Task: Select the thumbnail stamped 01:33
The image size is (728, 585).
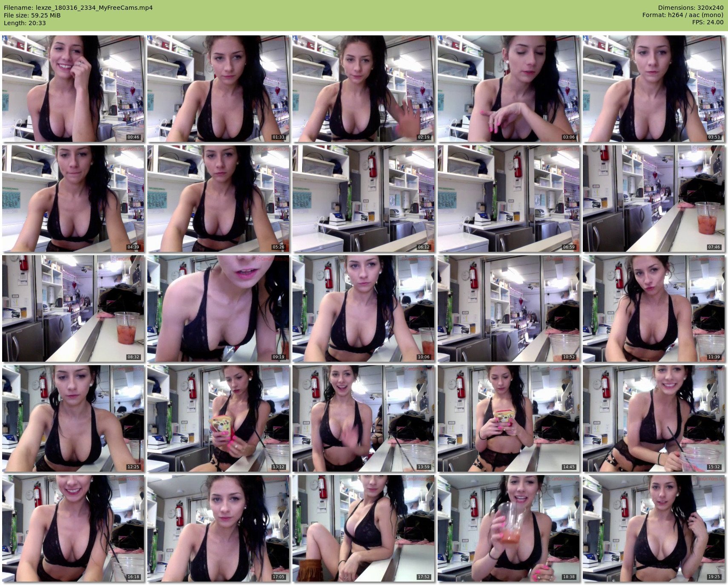Action: (x=218, y=89)
